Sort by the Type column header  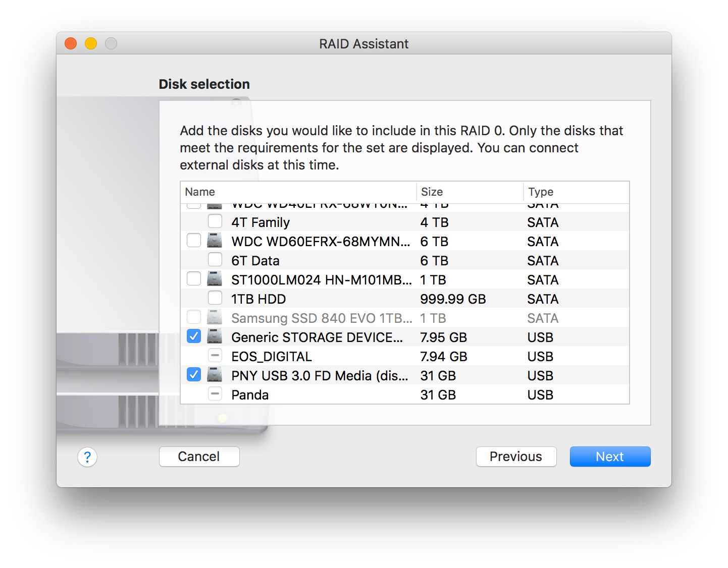pos(576,192)
